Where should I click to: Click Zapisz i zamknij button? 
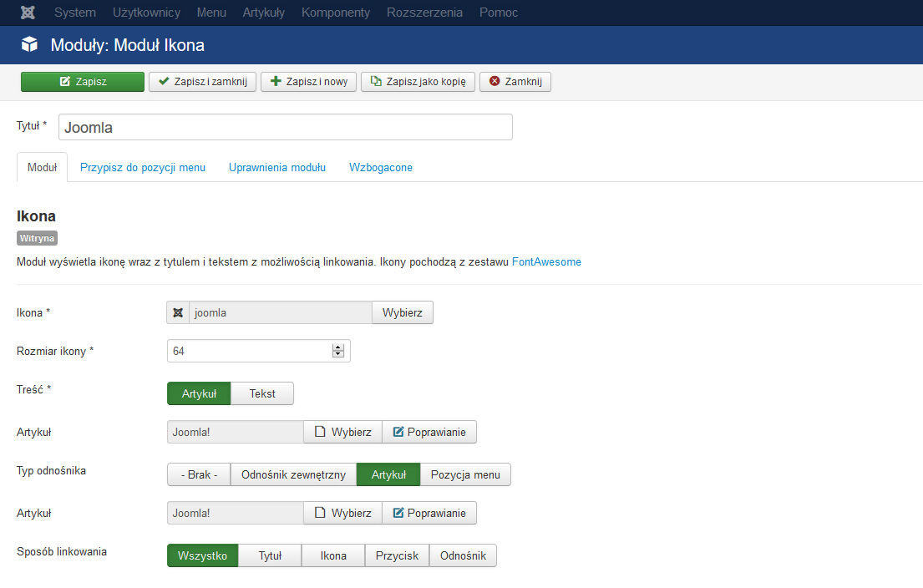click(202, 81)
